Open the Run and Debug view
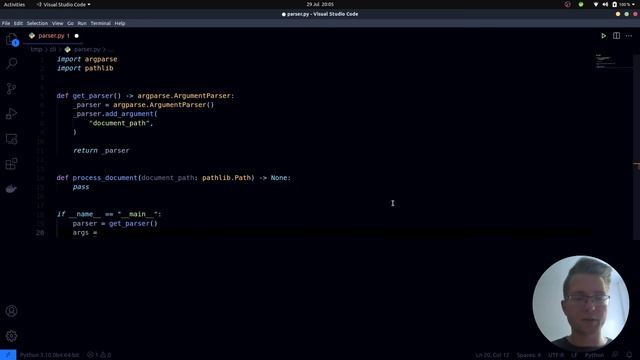 click(x=11, y=114)
